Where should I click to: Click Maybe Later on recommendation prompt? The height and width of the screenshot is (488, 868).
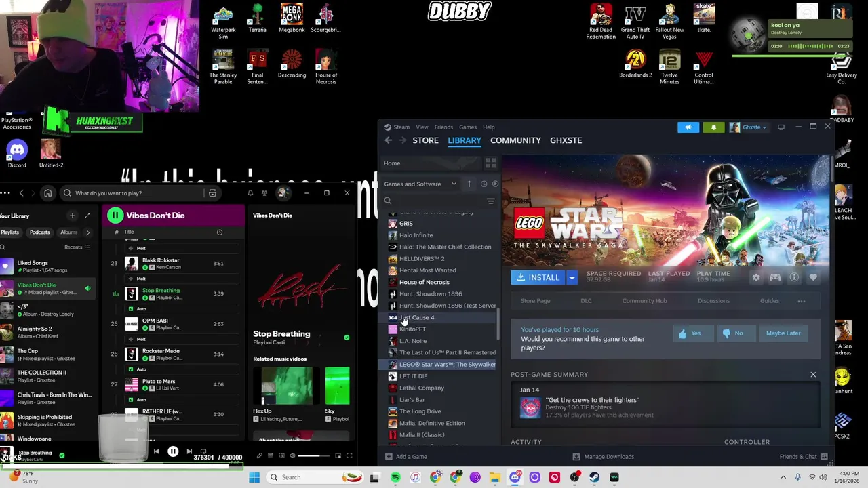click(783, 333)
